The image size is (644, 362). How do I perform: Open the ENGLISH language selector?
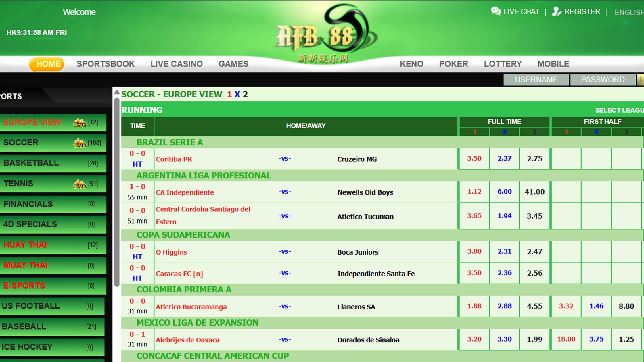coord(629,12)
